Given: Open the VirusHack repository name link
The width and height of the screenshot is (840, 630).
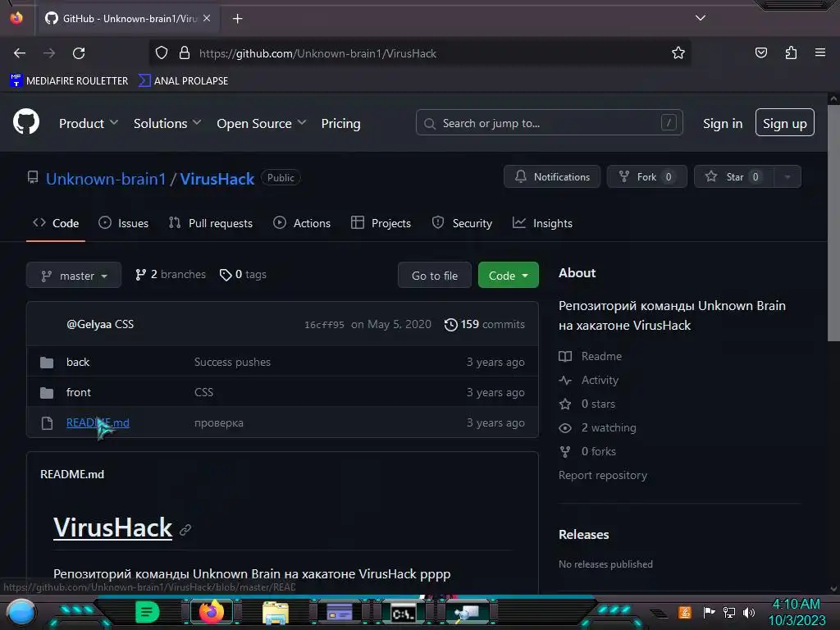Looking at the screenshot, I should coord(217,179).
